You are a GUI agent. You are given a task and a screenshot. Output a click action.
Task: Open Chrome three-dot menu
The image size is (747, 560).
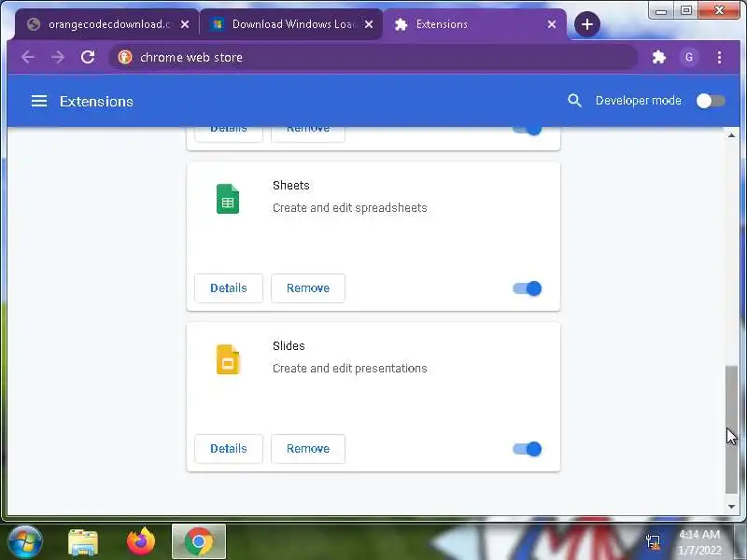[719, 57]
